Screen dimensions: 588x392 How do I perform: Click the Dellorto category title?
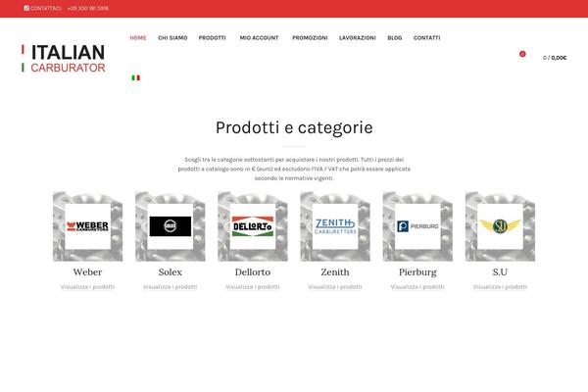[253, 272]
